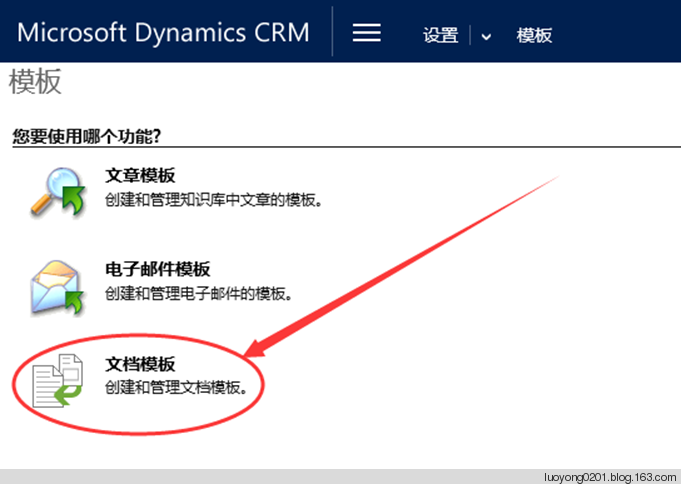Click the 电子邮件模板 envelope icon

(57, 287)
